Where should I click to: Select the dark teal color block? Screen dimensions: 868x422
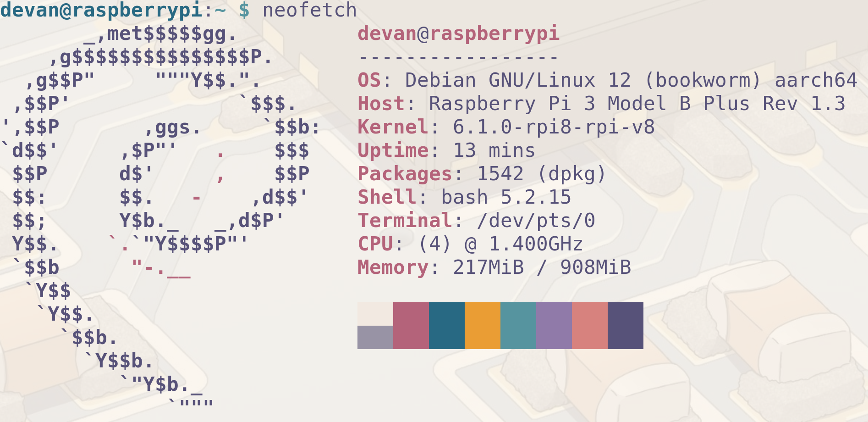pos(447,326)
